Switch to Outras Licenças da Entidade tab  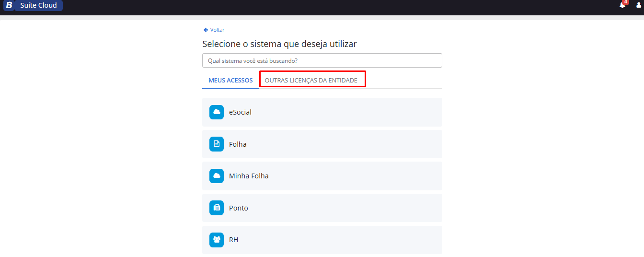coord(311,80)
